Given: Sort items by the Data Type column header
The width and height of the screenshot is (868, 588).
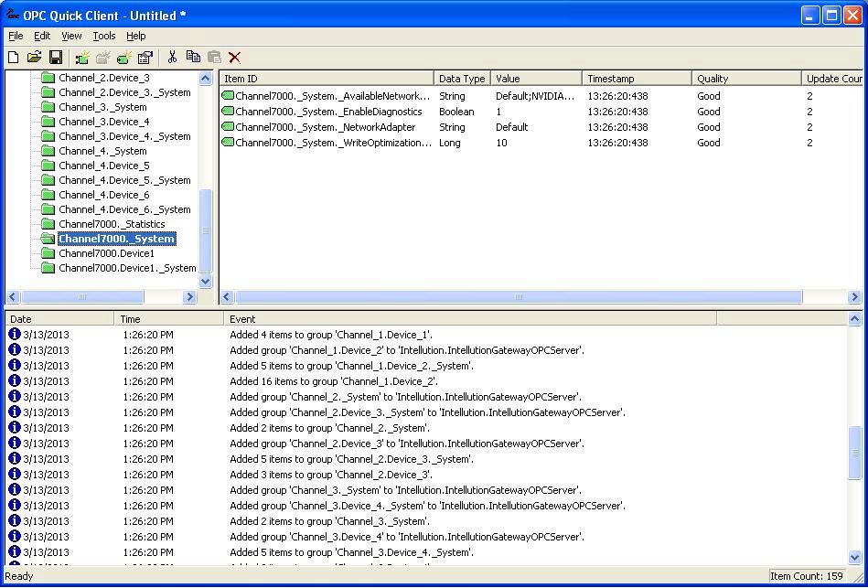Looking at the screenshot, I should (460, 78).
